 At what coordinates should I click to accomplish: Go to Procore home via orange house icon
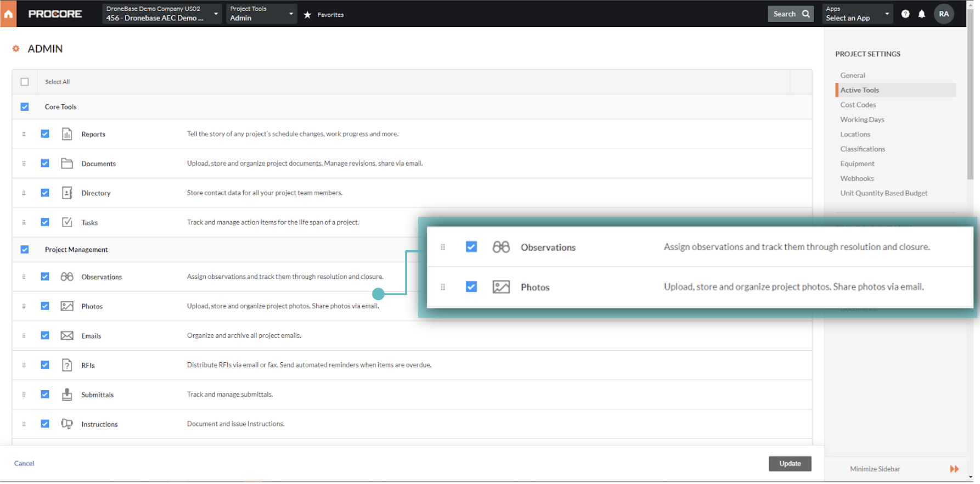coord(8,14)
